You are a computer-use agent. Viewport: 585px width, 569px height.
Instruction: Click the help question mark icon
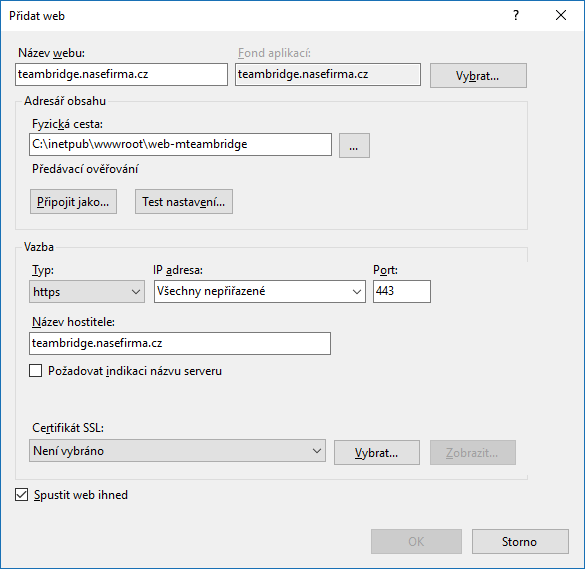(x=516, y=15)
